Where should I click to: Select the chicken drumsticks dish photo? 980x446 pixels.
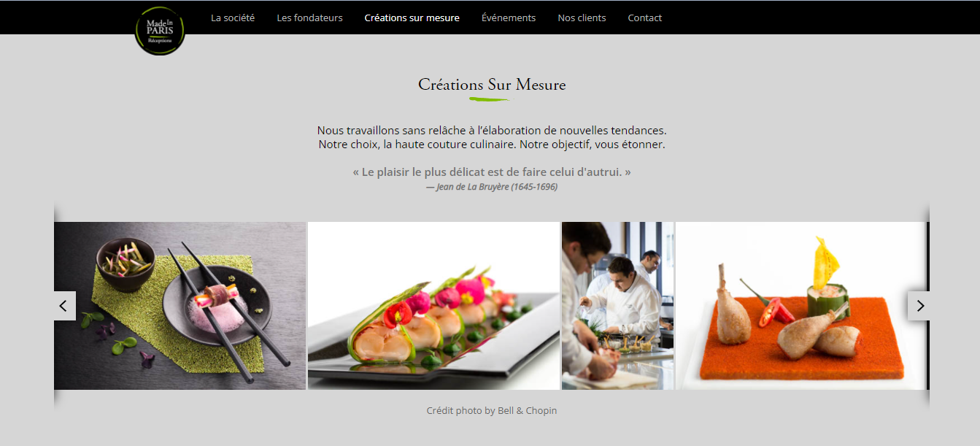(x=800, y=306)
